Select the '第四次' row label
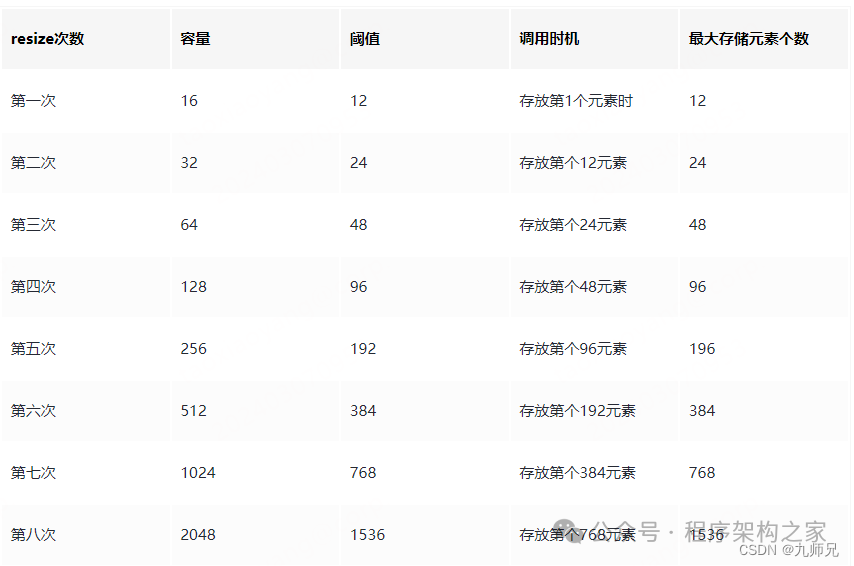 coord(33,287)
